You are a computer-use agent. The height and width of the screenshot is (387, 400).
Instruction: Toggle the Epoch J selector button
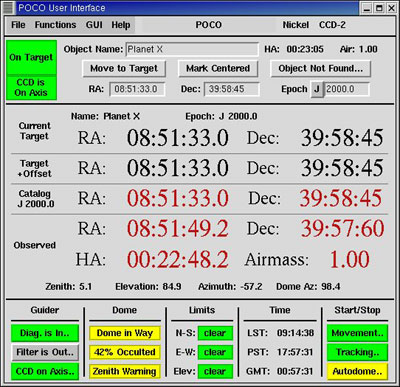(317, 89)
